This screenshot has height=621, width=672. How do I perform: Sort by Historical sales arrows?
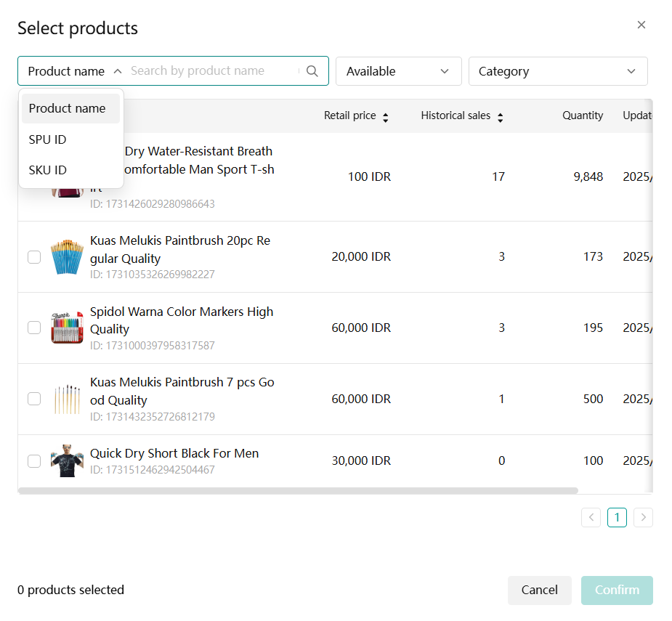click(x=501, y=116)
